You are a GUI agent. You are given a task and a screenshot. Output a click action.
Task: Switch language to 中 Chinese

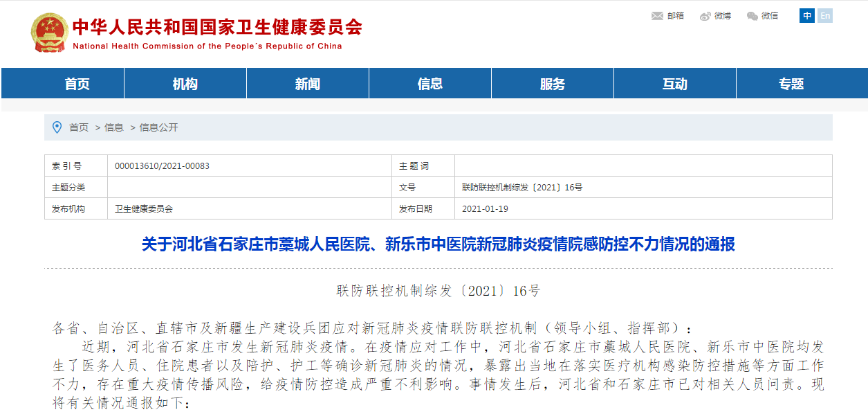click(x=807, y=16)
